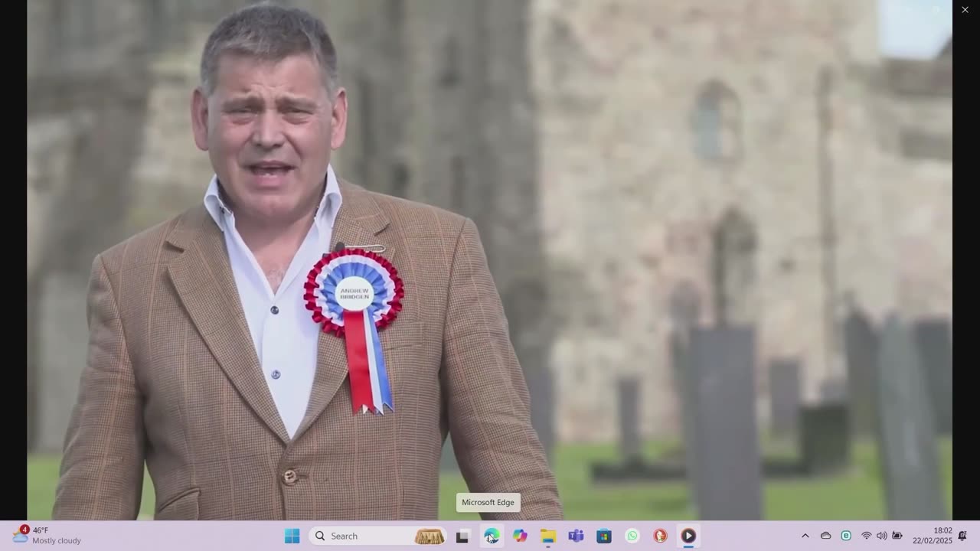Screen dimensions: 980x551
Task: Open WhatsApp from the taskbar
Action: pyautogui.click(x=632, y=536)
